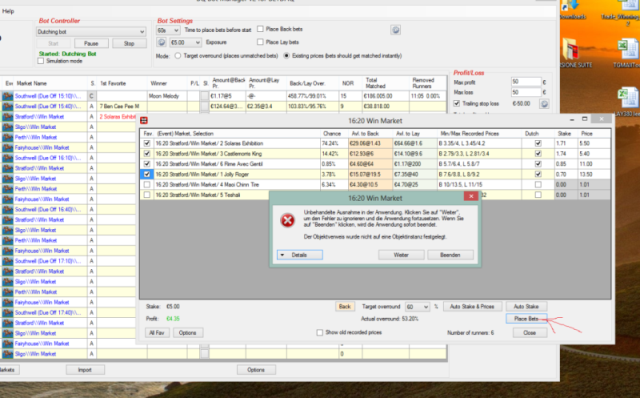Open the LAY380 Excel file on desktop
Screen dimensions: 640x398
click(x=626, y=102)
